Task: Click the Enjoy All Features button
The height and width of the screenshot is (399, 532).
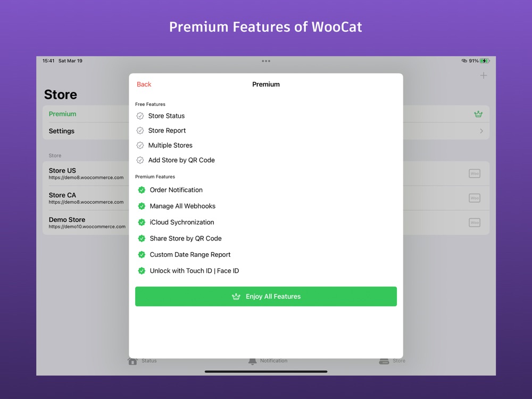Action: [265, 296]
